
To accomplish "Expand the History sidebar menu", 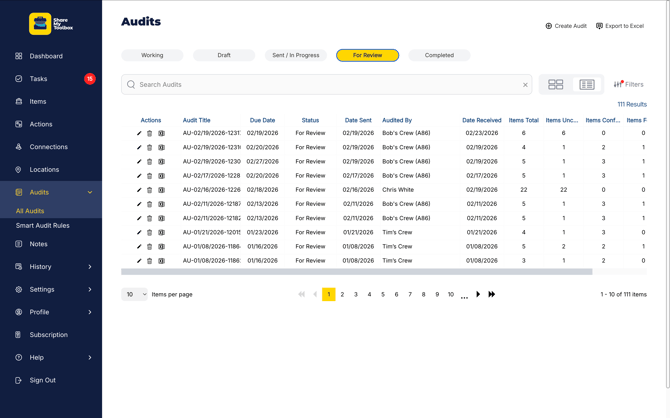I will 90,267.
